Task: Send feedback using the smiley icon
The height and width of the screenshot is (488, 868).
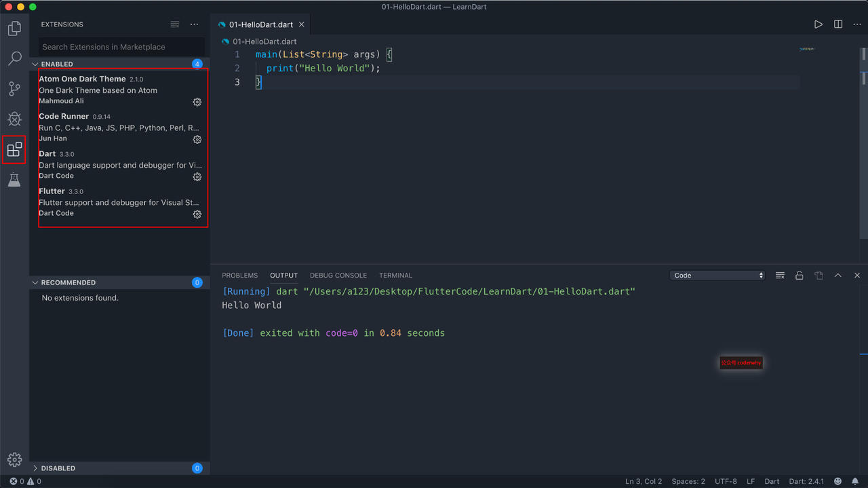Action: point(837,481)
